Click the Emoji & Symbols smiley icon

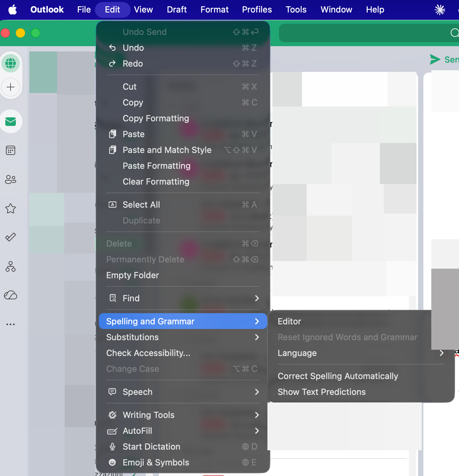[x=112, y=462]
